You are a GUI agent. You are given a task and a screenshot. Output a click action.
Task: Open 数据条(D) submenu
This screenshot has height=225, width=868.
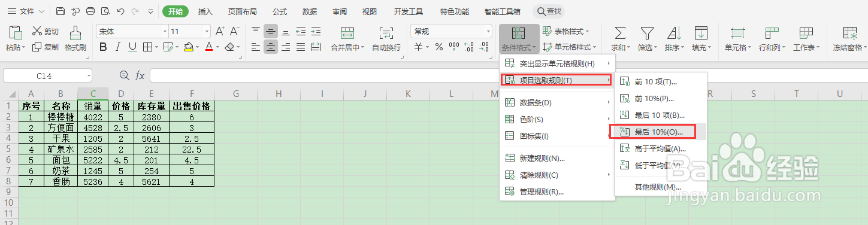click(558, 102)
